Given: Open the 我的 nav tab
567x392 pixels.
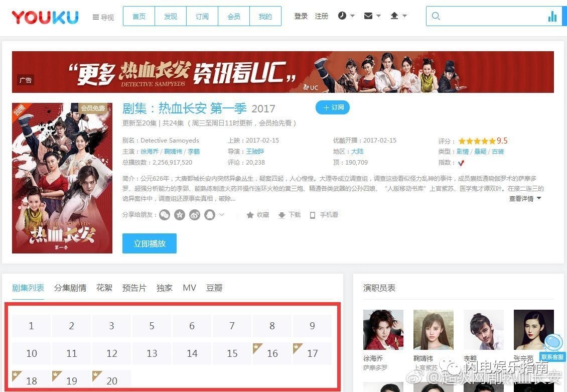Looking at the screenshot, I should [265, 16].
